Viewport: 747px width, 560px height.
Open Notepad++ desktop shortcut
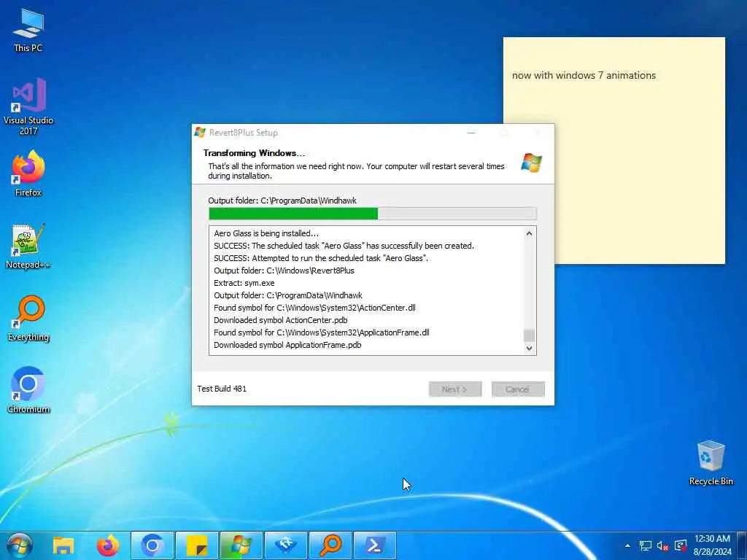(28, 246)
